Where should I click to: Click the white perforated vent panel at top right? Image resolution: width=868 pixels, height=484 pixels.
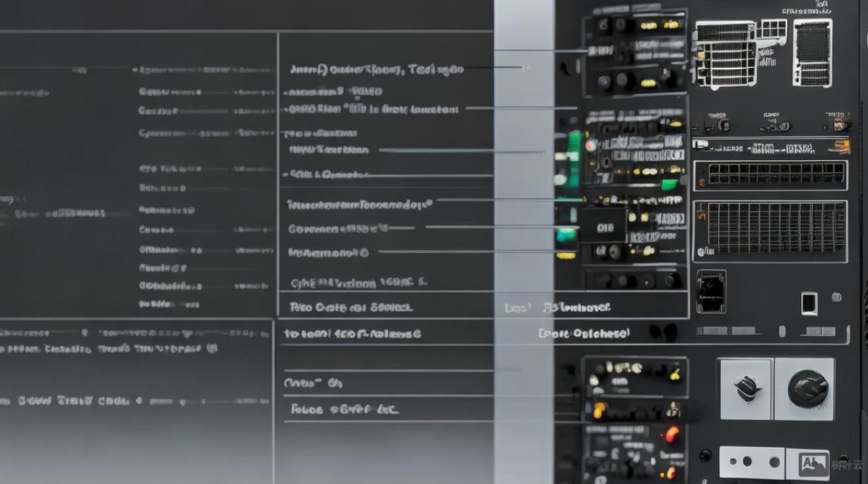812,52
